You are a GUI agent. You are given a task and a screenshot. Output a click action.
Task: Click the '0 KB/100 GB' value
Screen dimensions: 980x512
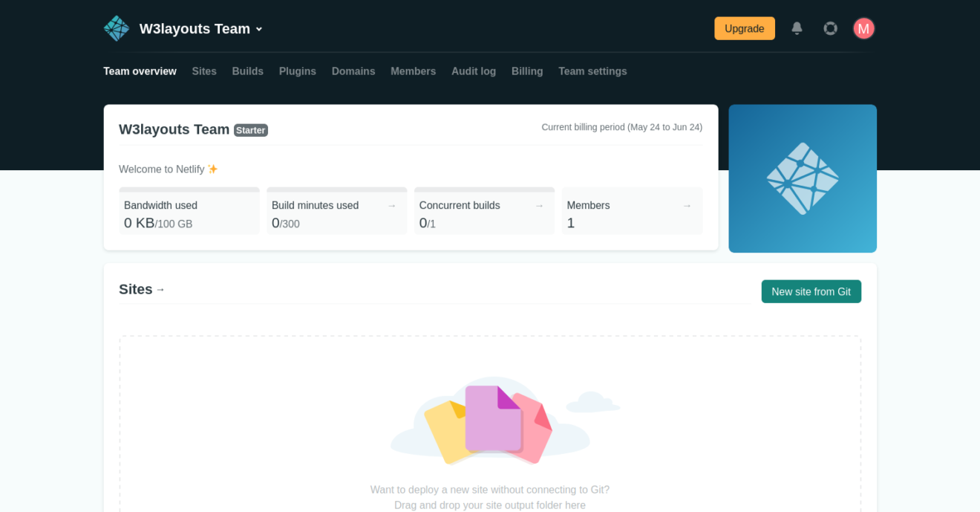click(158, 223)
